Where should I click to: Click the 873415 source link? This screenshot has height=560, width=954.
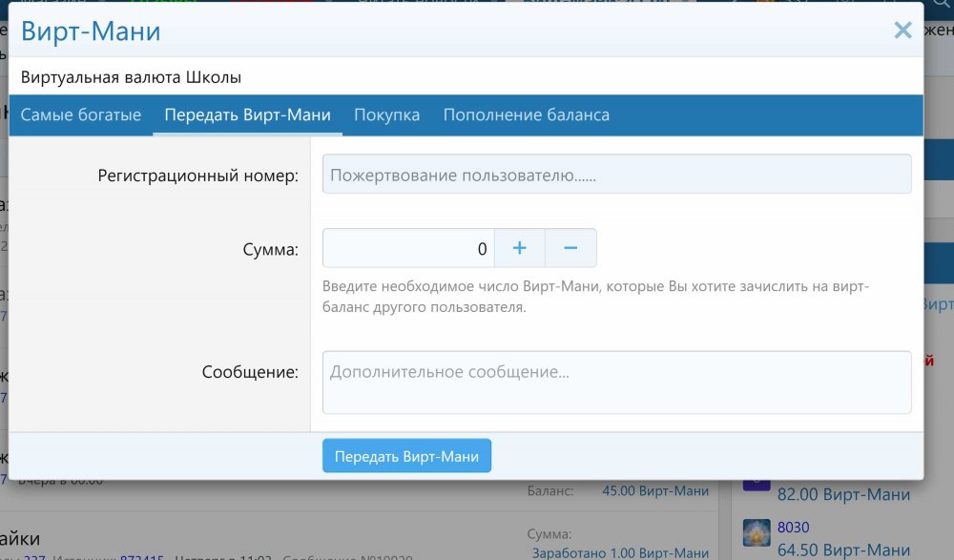[x=141, y=557]
